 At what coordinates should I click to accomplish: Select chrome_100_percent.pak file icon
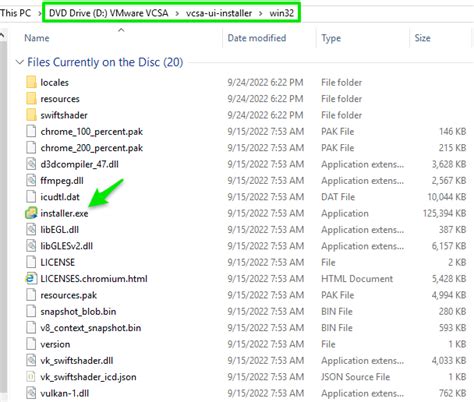(31, 131)
